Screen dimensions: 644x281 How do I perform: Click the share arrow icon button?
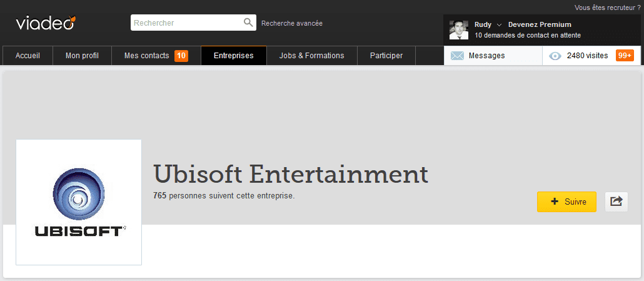[616, 202]
